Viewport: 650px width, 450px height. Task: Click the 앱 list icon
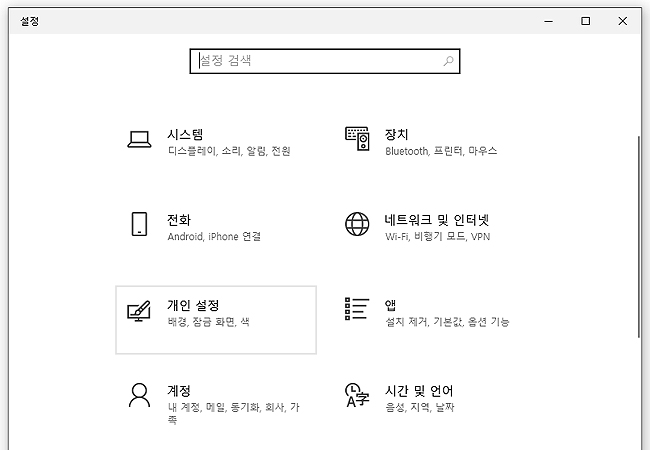pos(357,309)
